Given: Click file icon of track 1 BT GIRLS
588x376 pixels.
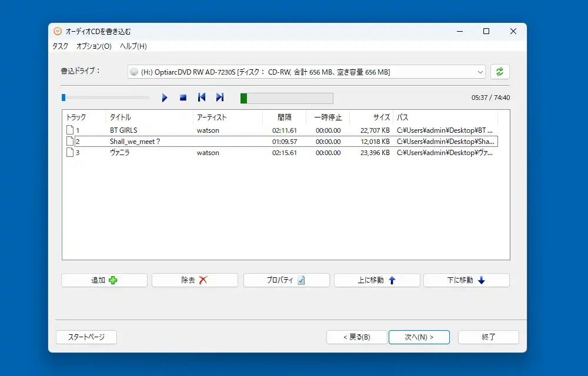Looking at the screenshot, I should [70, 130].
